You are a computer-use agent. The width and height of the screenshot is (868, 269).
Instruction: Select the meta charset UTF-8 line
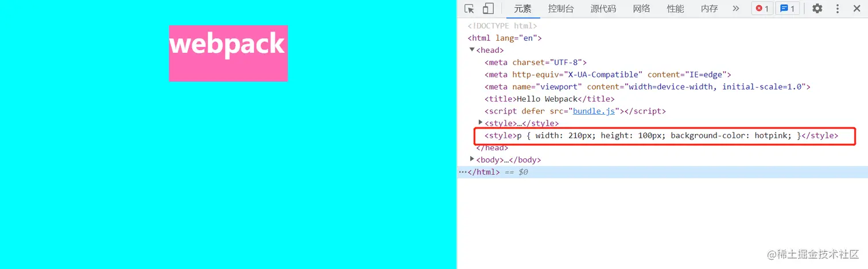pos(536,63)
